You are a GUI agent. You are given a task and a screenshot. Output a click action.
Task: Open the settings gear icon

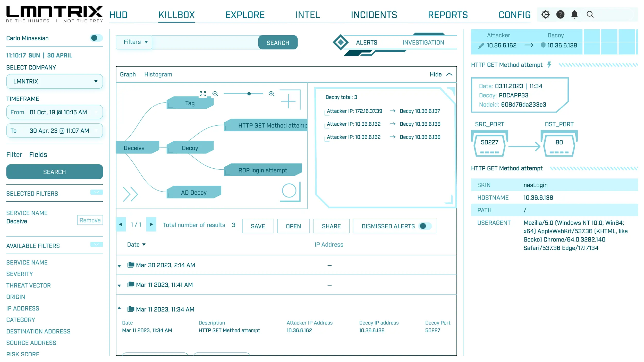pyautogui.click(x=545, y=14)
